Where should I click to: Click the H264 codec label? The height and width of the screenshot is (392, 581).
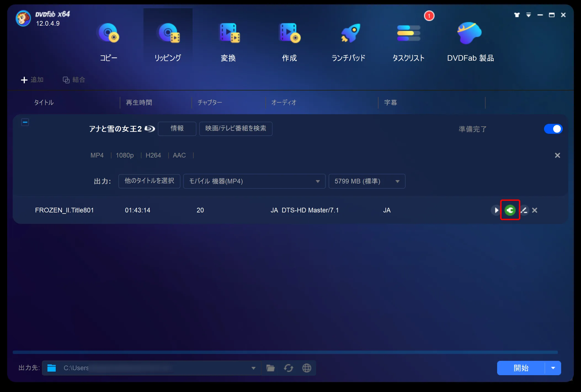point(153,155)
